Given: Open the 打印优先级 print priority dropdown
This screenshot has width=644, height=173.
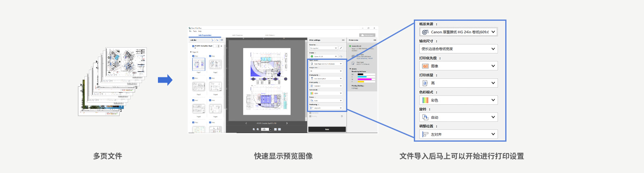Looking at the screenshot, I should coord(459,66).
